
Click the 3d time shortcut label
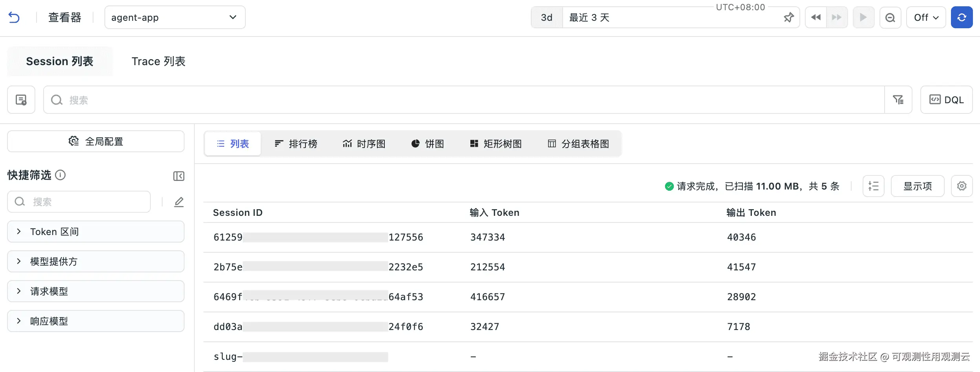click(x=547, y=18)
